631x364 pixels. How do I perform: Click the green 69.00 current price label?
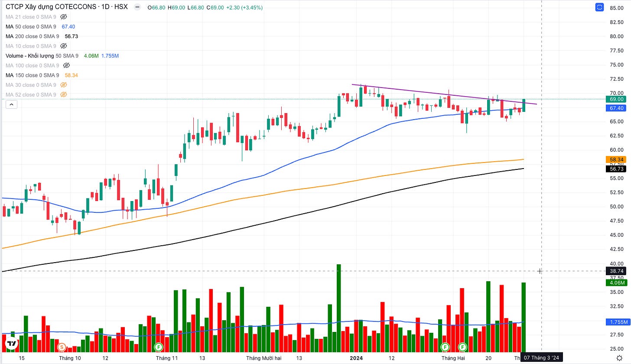[x=617, y=99]
